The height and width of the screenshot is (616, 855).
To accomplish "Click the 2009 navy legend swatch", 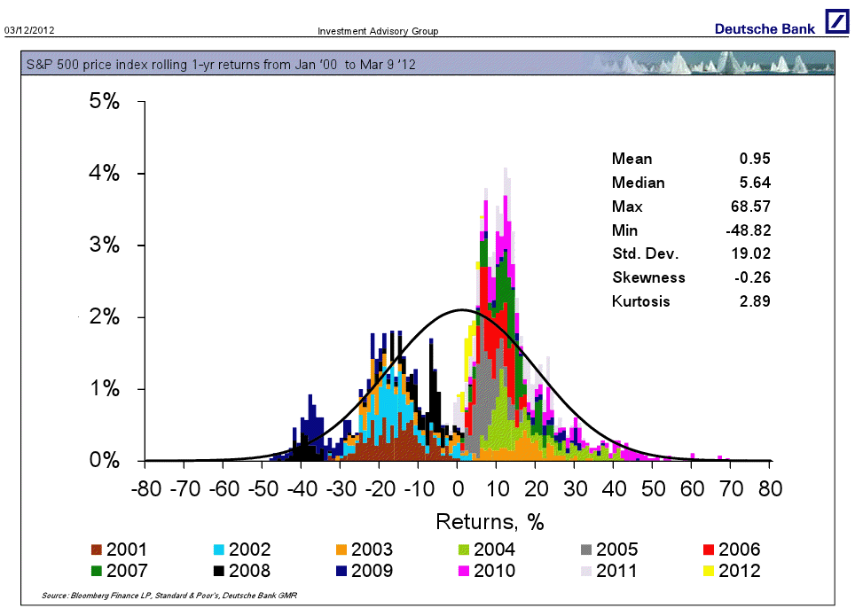I will (x=341, y=571).
